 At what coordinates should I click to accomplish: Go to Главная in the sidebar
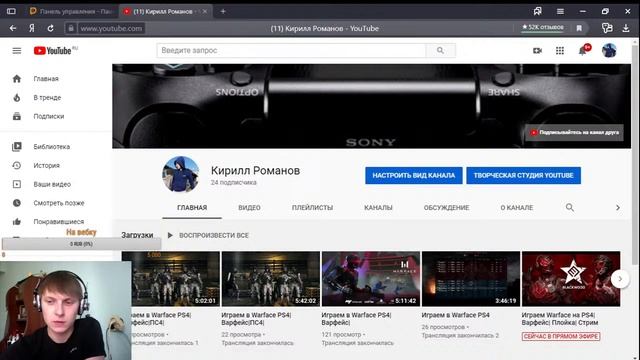tap(46, 79)
